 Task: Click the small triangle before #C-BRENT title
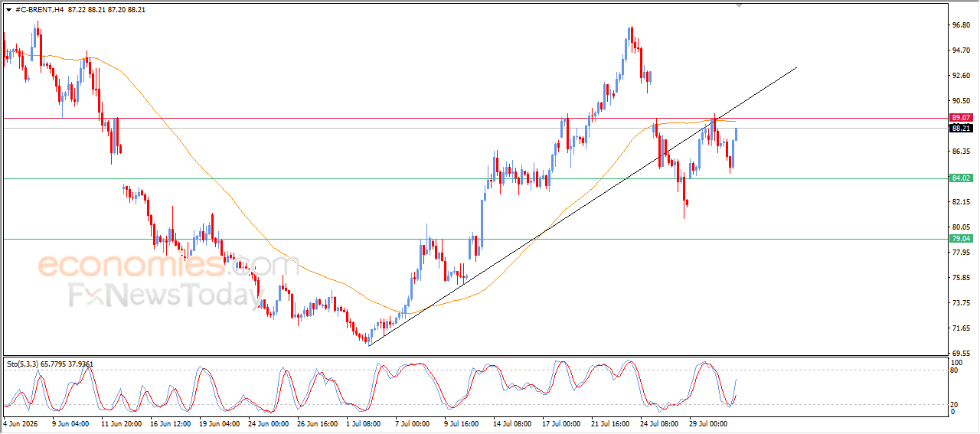click(8, 10)
